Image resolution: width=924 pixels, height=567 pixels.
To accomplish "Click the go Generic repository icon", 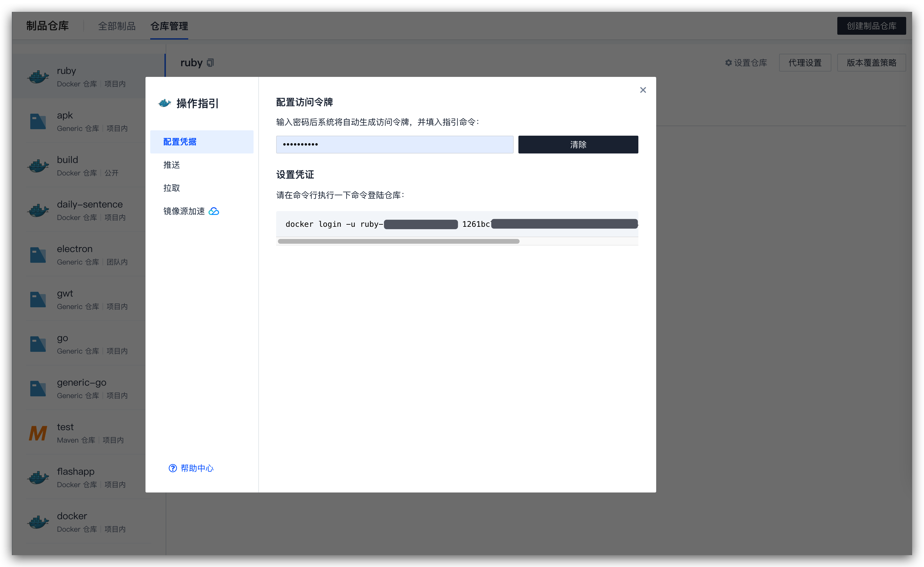I will coord(38,344).
